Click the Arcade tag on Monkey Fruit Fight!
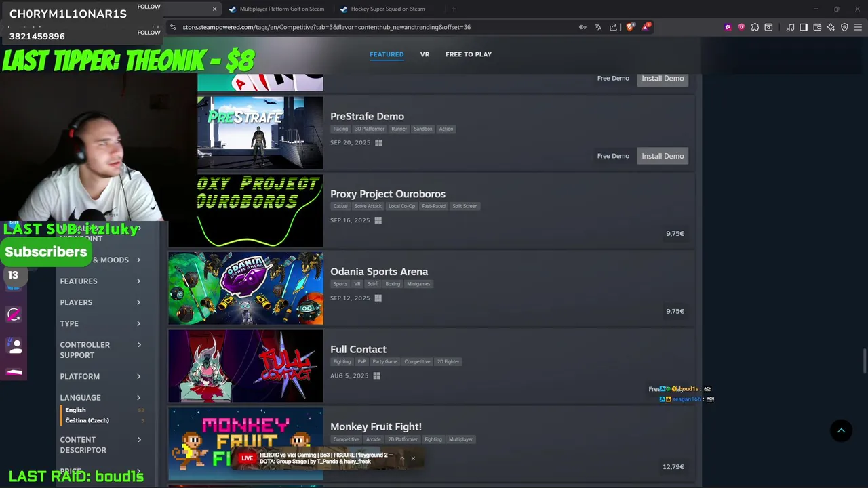This screenshot has height=488, width=868. point(374,439)
